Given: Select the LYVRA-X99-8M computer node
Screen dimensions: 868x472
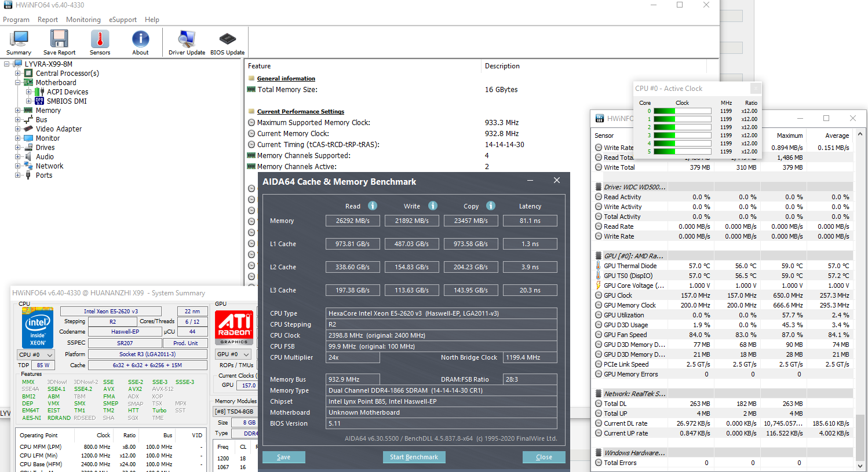Looking at the screenshot, I should (x=49, y=64).
